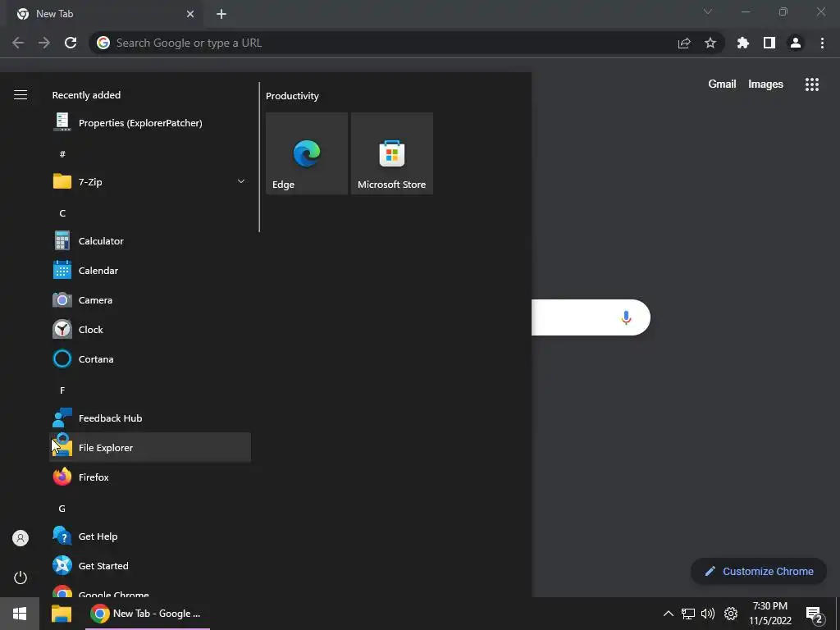Open the notification center icon
Screen dimensions: 840x630
(x=815, y=614)
